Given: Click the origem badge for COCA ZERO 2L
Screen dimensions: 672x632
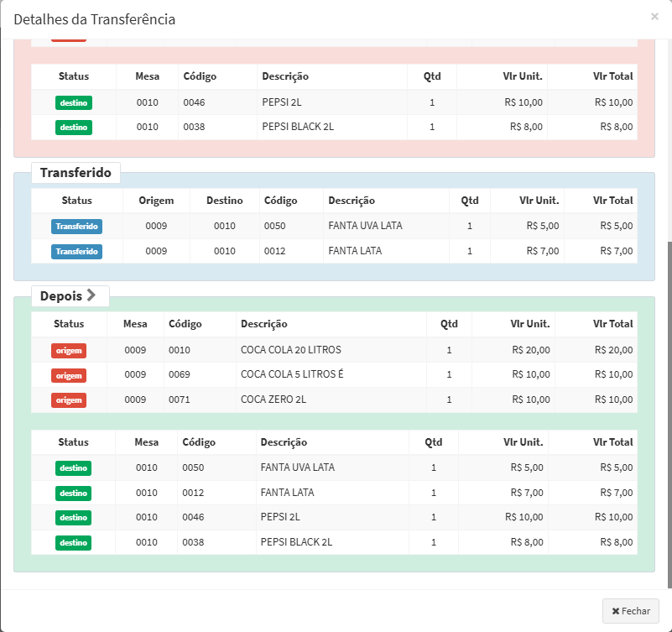Looking at the screenshot, I should [69, 400].
